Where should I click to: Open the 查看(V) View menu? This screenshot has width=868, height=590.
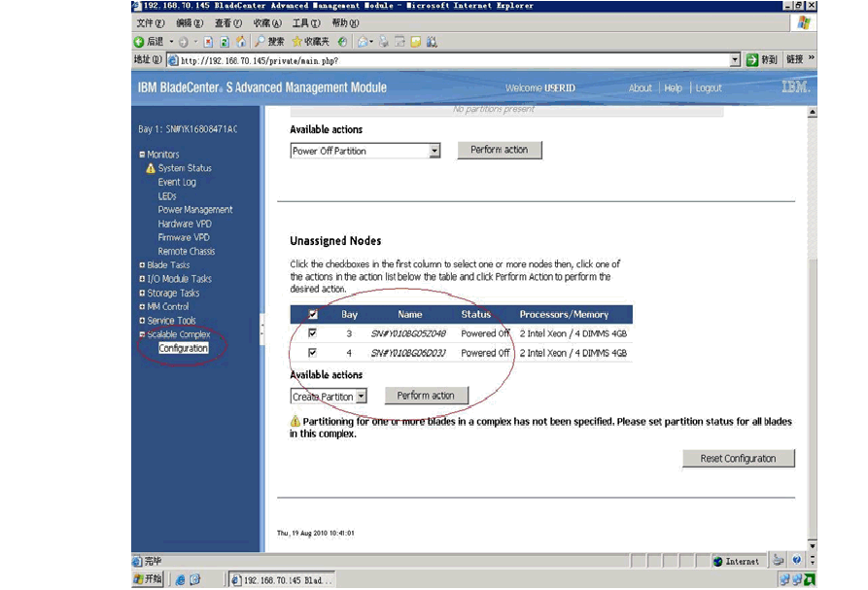click(228, 23)
